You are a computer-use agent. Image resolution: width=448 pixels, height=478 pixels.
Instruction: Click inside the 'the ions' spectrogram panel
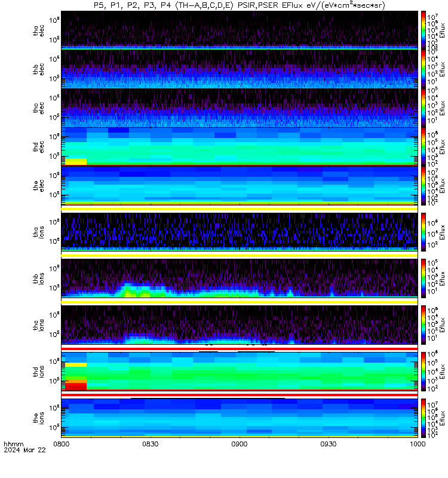click(240, 418)
